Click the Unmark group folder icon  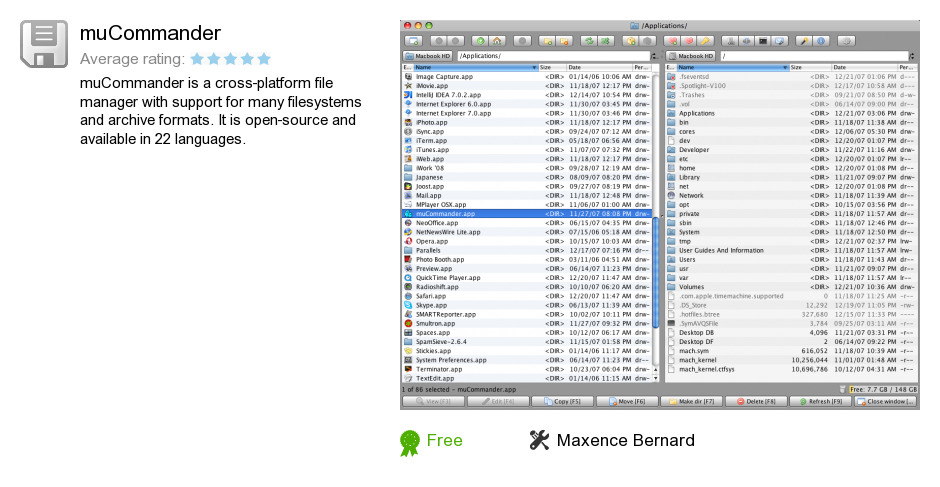point(564,41)
